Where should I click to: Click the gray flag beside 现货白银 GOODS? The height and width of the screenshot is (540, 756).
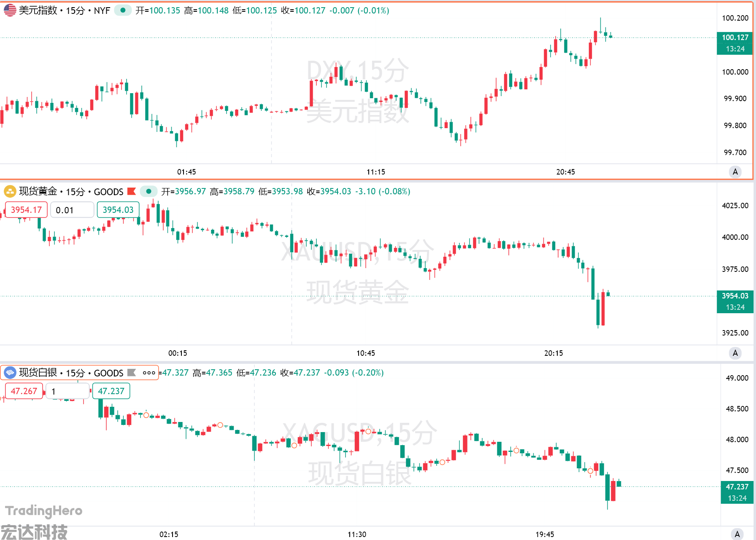132,373
